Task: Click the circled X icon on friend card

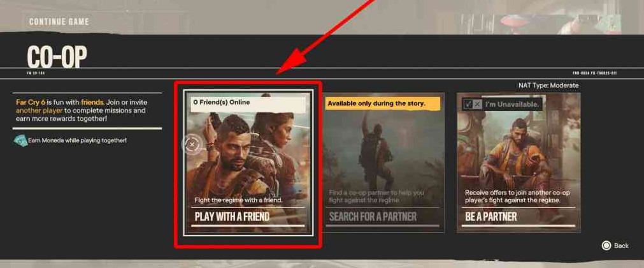Action: point(192,144)
